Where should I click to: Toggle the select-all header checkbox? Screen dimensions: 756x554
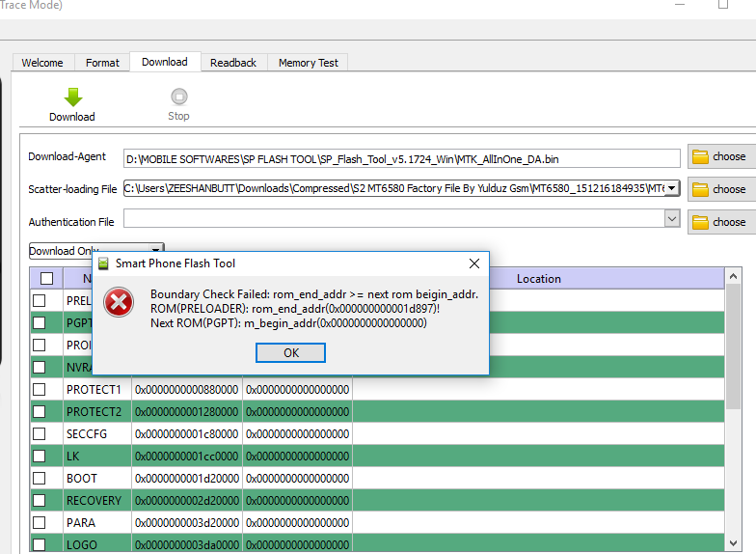pos(46,278)
